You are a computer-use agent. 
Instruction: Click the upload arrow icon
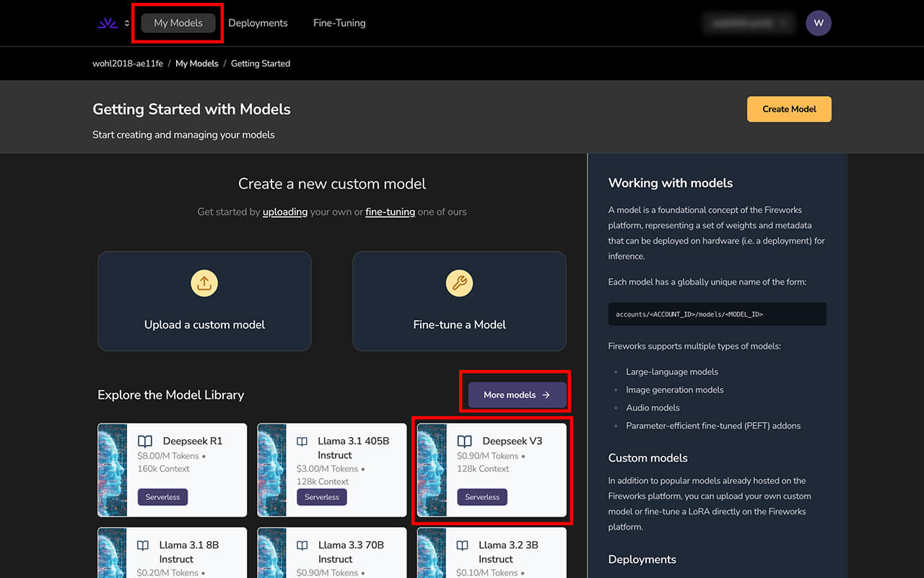coord(204,283)
